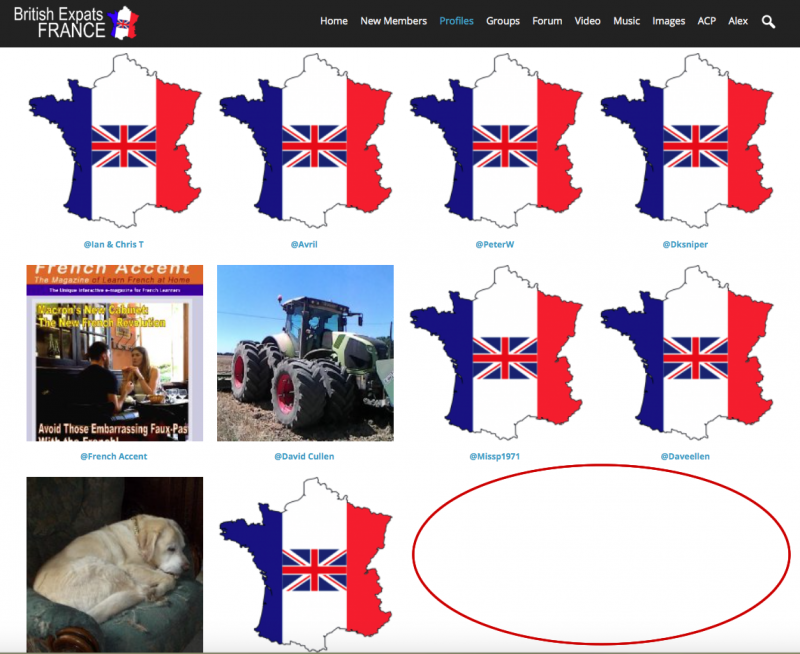800x654 pixels.
Task: Click the France flag avatar above @Missp1971
Action: 496,353
